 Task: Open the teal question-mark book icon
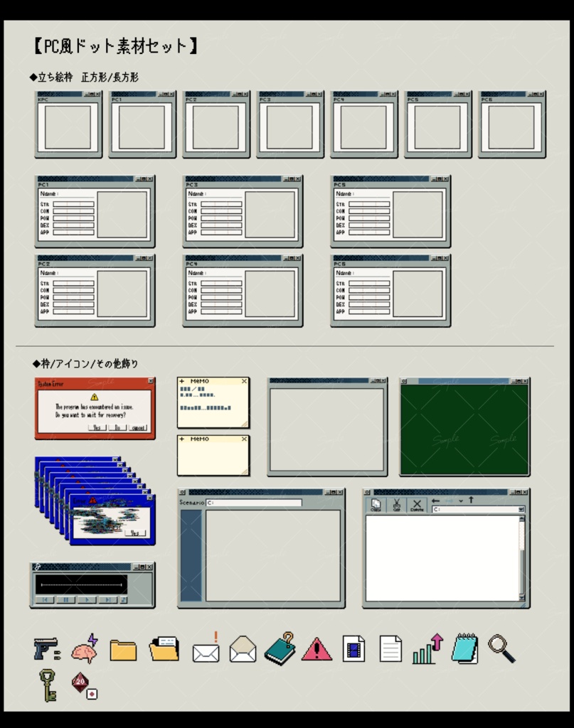(x=282, y=648)
